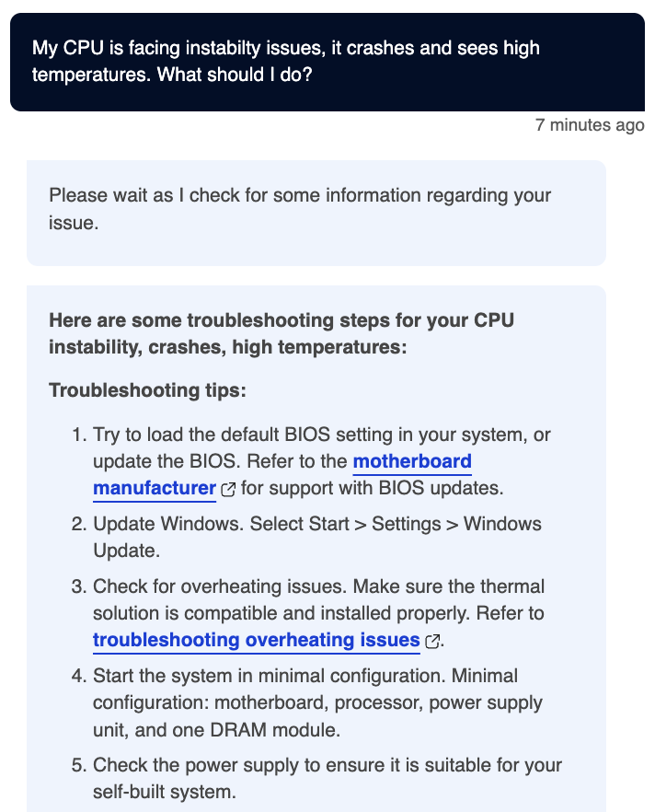The image size is (655, 812).
Task: Select step 5 about checking the power supply
Action: point(322,778)
